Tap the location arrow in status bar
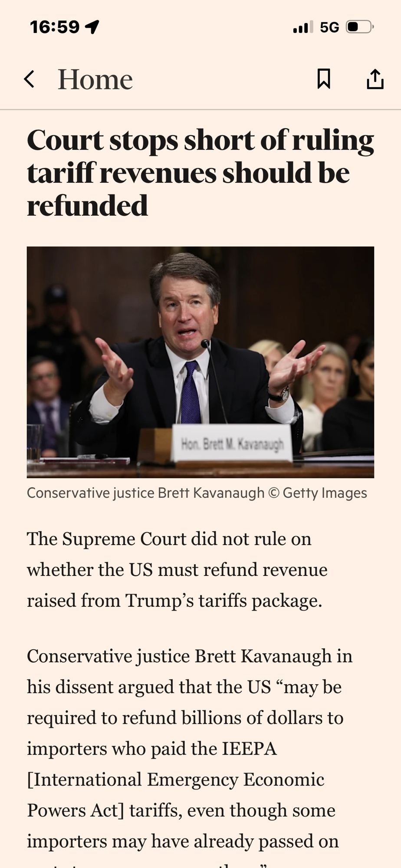401x868 pixels. 92,27
